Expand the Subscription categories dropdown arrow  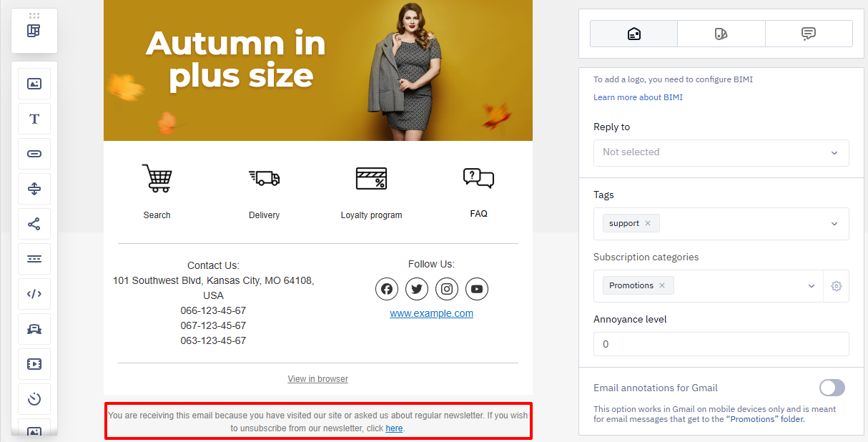coord(812,286)
